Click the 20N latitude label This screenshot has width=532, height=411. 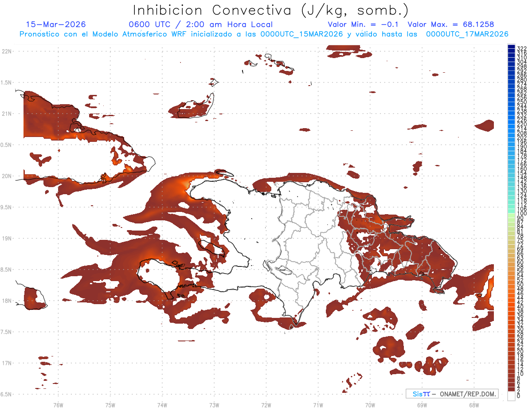(x=6, y=176)
